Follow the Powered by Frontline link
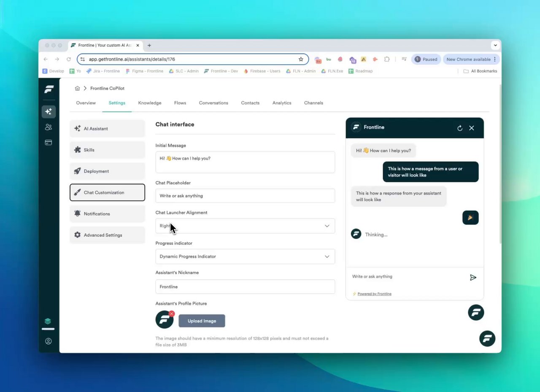 [374, 294]
